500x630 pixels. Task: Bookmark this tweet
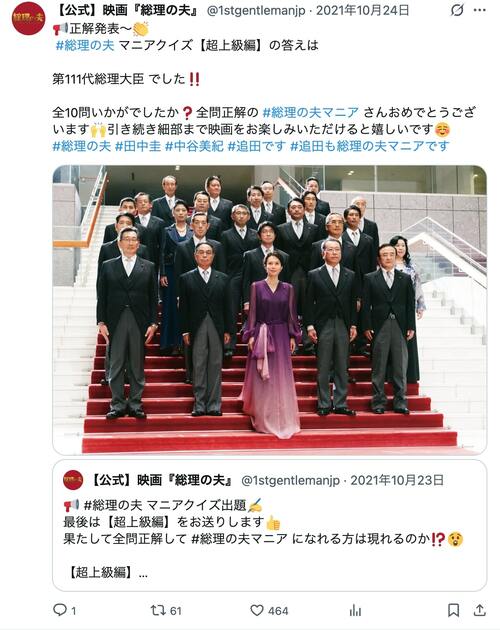pyautogui.click(x=453, y=610)
